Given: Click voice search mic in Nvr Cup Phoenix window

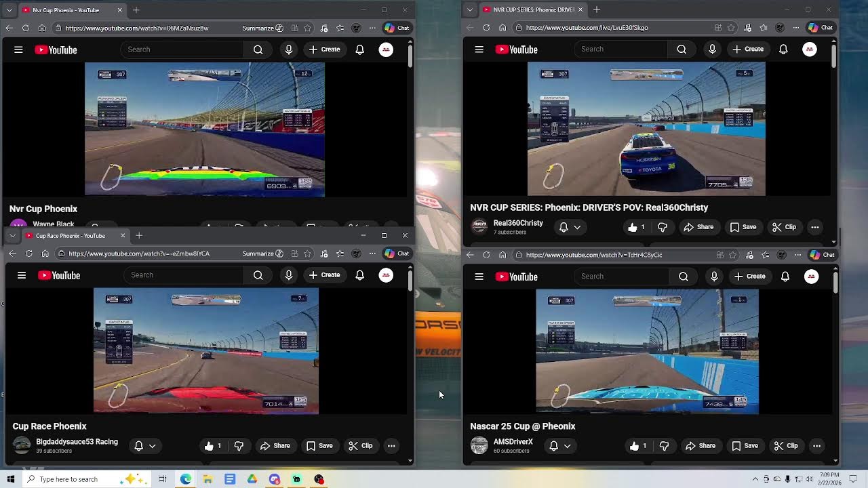Looking at the screenshot, I should pos(289,49).
